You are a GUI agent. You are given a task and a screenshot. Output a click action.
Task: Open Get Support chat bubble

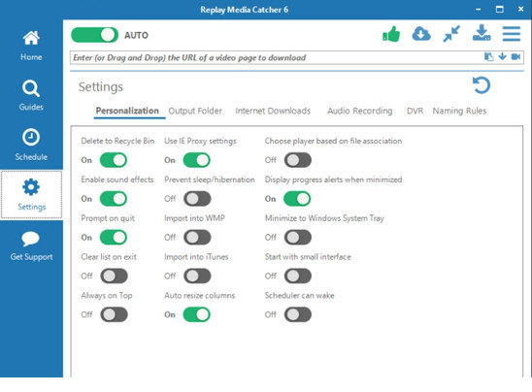[x=31, y=246]
